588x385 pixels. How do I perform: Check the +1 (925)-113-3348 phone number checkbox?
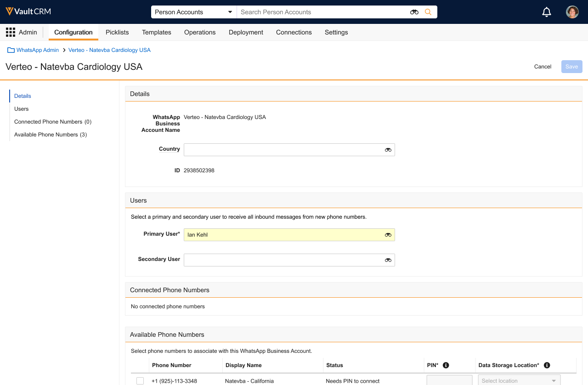coord(140,381)
